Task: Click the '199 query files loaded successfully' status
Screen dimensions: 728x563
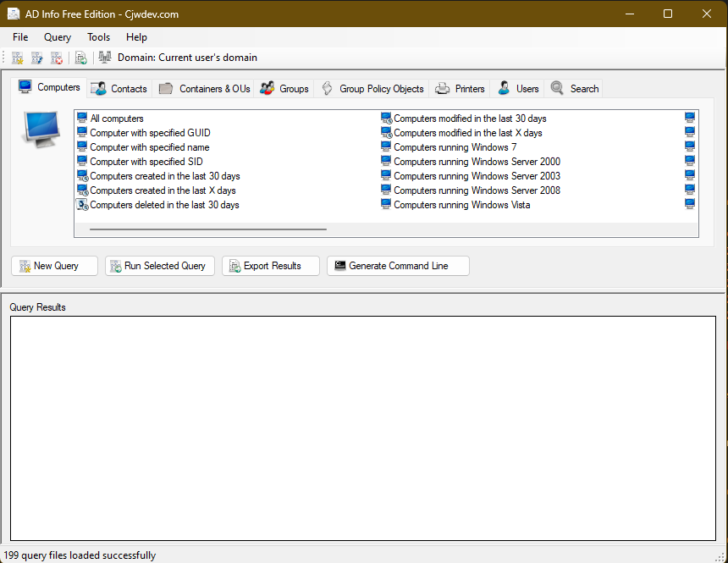Action: tap(80, 555)
